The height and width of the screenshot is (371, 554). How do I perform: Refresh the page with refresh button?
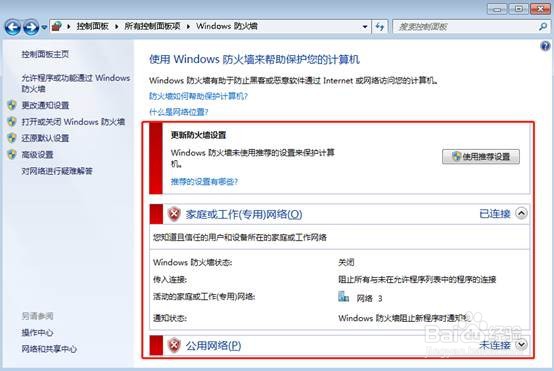[x=380, y=26]
